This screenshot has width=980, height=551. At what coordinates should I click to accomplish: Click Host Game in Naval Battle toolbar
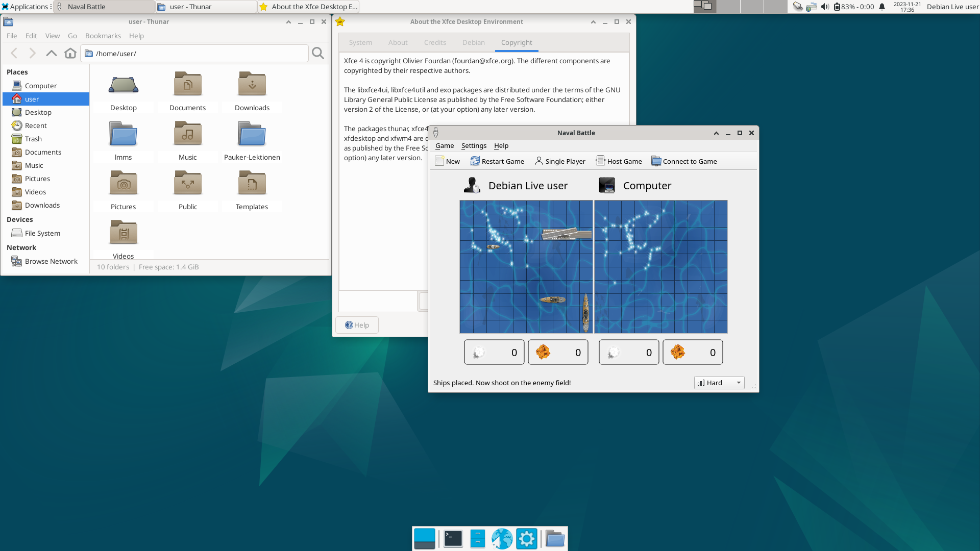pos(619,161)
